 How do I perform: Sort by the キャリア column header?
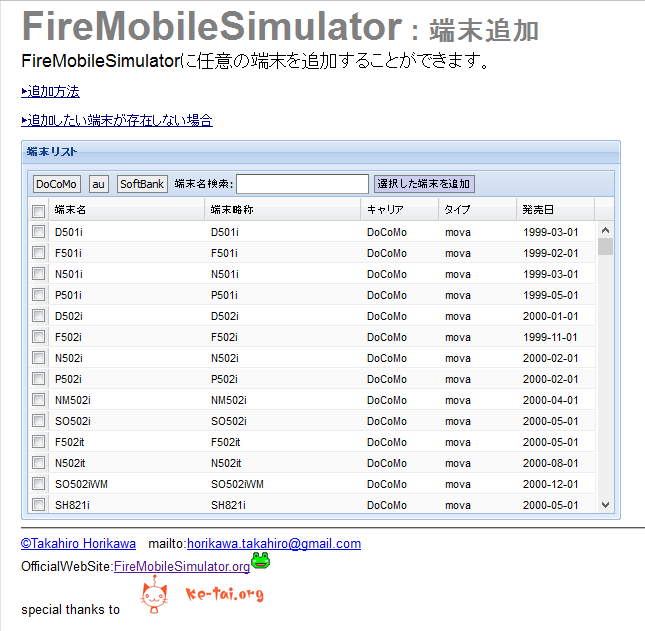(x=399, y=209)
